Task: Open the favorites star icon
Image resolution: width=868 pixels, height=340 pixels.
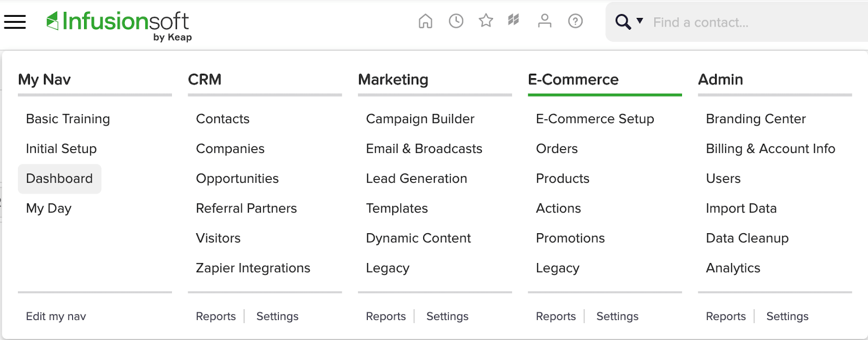Action: pyautogui.click(x=486, y=21)
